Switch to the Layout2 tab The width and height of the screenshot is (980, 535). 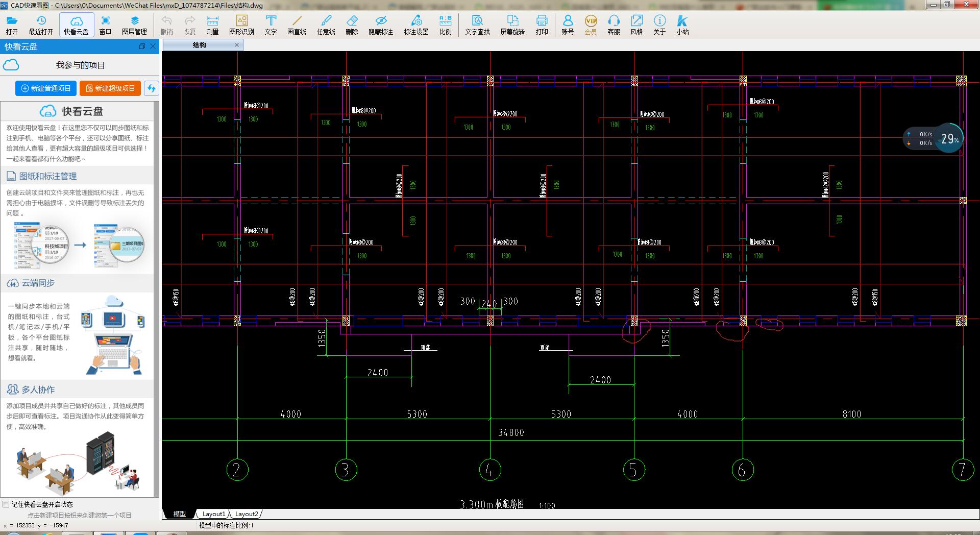247,514
